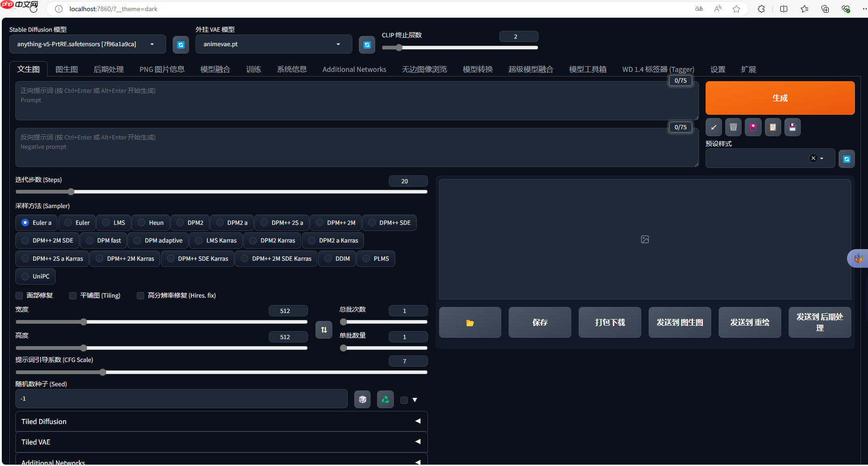Screen dimensions: 868x466
Task: Refresh the Stable Diffusion model list
Action: (181, 44)
